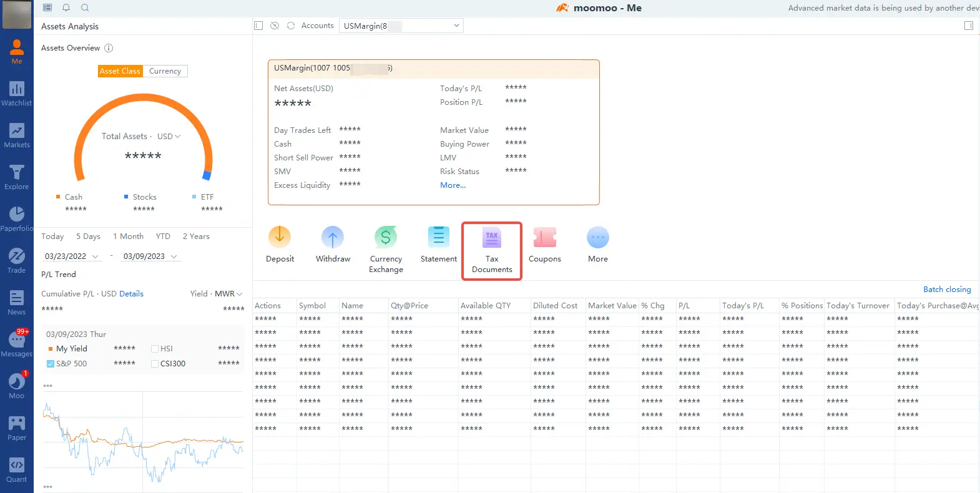The width and height of the screenshot is (980, 493).
Task: Select Asset Class toggle
Action: coord(120,71)
